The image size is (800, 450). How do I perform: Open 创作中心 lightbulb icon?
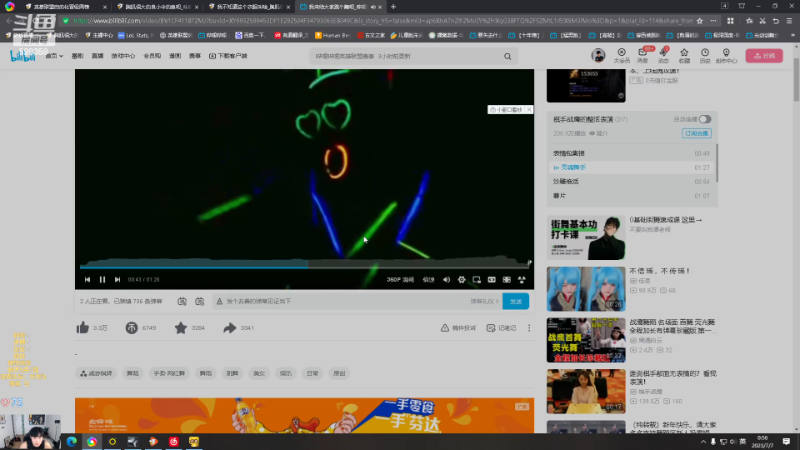coord(726,56)
